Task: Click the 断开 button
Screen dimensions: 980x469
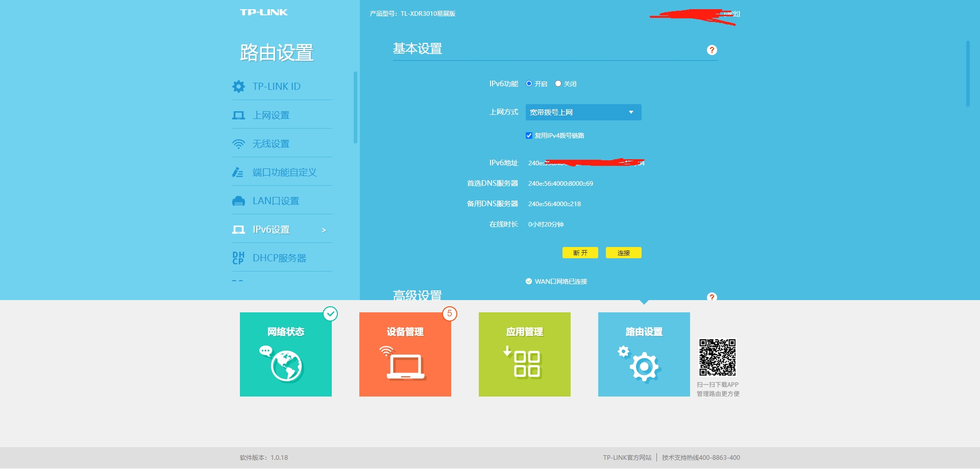Action: click(x=580, y=253)
